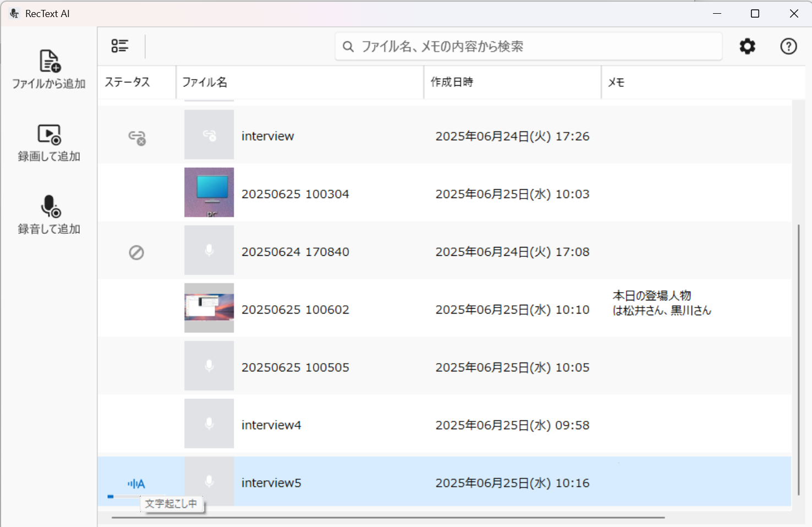The image size is (812, 527).
Task: Sort by the ファイル名 column header
Action: (205, 82)
